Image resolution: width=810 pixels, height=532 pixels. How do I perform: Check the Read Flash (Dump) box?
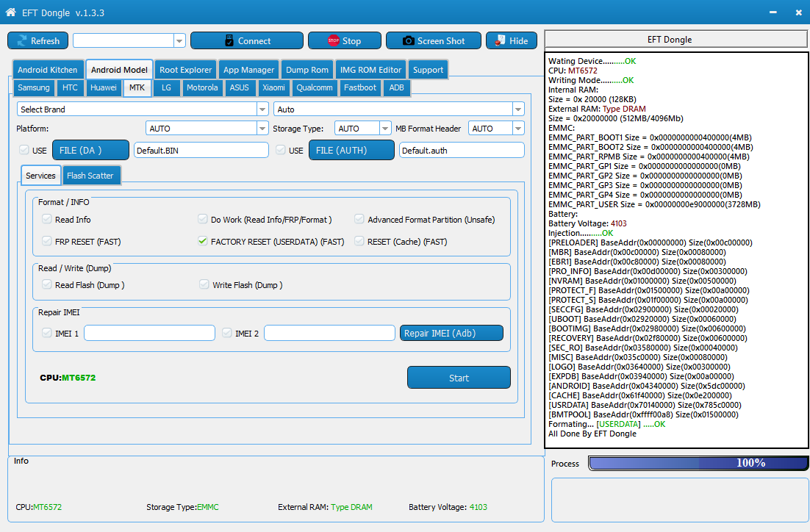47,284
